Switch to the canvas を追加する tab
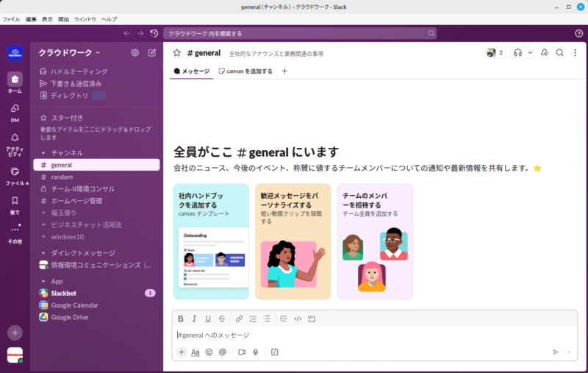The height and width of the screenshot is (373, 588). [245, 71]
